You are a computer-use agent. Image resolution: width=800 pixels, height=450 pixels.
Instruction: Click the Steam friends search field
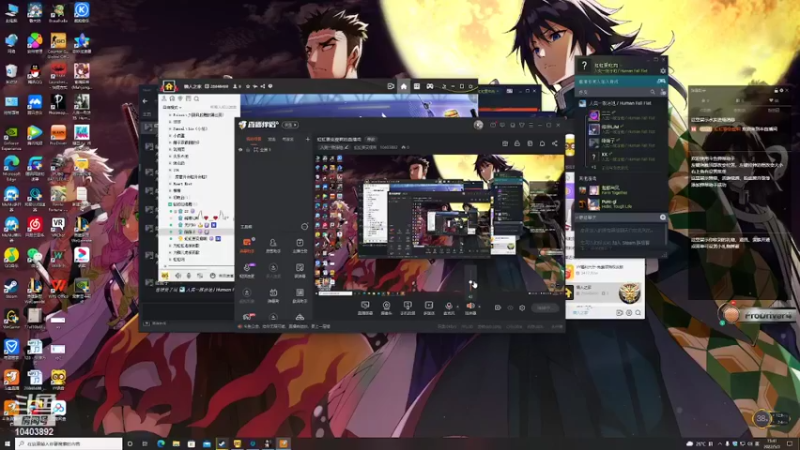point(617,92)
